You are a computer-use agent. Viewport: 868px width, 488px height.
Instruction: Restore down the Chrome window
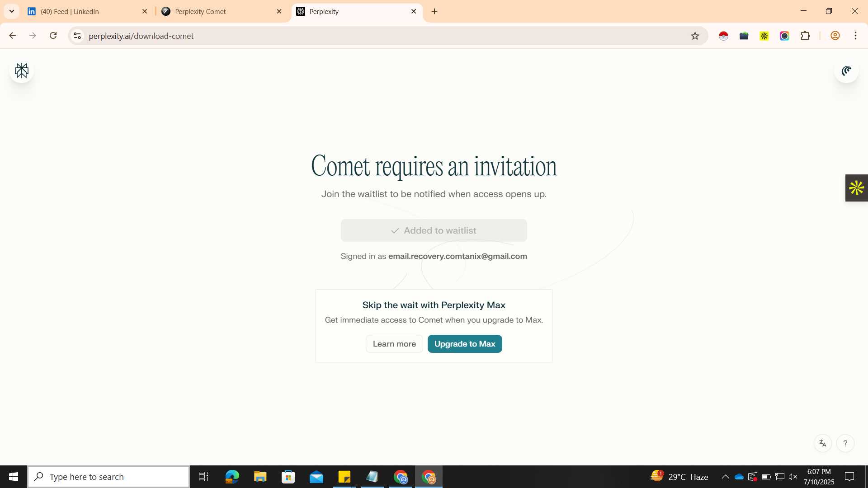(829, 11)
